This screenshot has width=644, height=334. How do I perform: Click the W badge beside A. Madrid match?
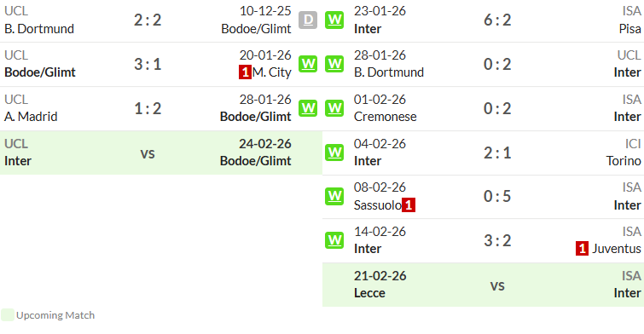[x=308, y=108]
